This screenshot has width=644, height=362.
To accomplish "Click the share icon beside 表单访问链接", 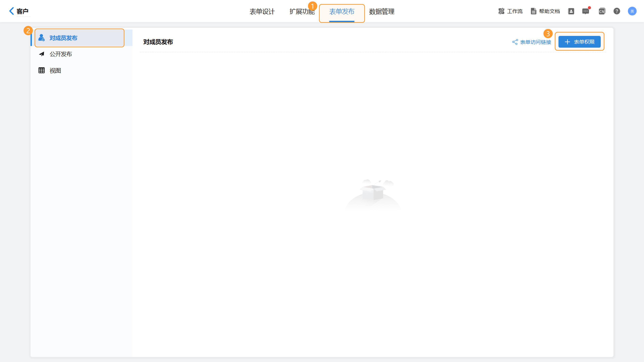I will pyautogui.click(x=515, y=42).
